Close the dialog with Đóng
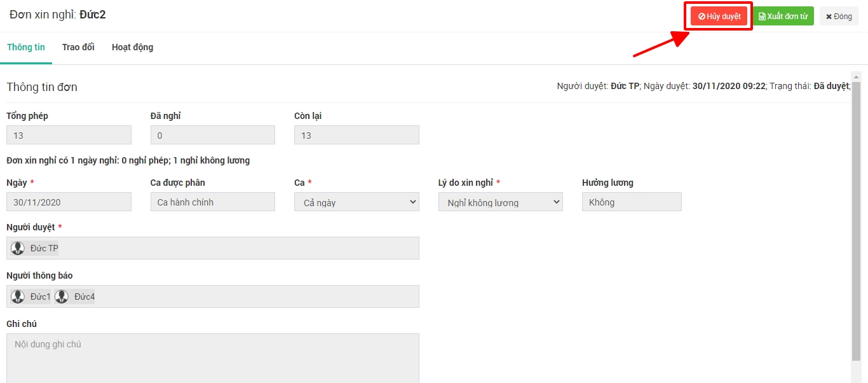 coord(838,17)
